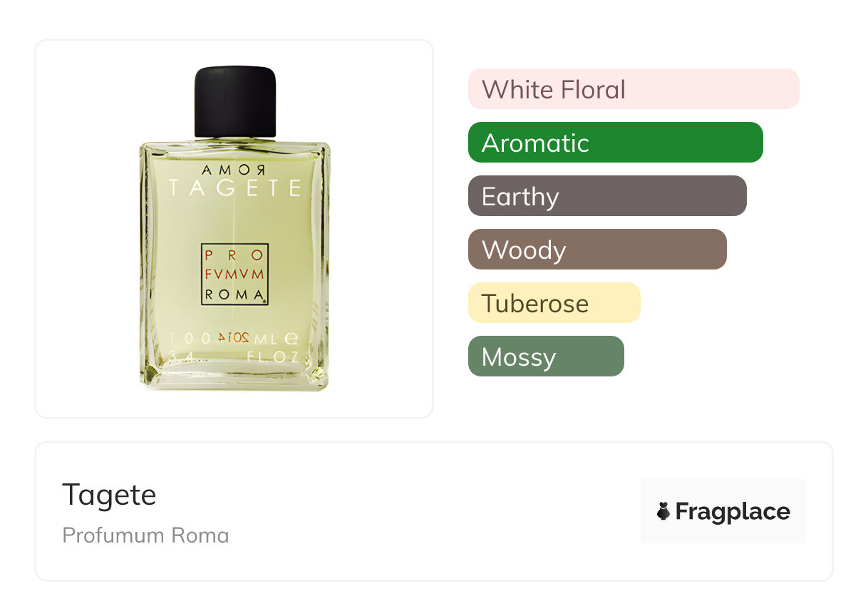This screenshot has width=868, height=616.
Task: Choose the brown Woody accord bar
Action: click(x=597, y=250)
